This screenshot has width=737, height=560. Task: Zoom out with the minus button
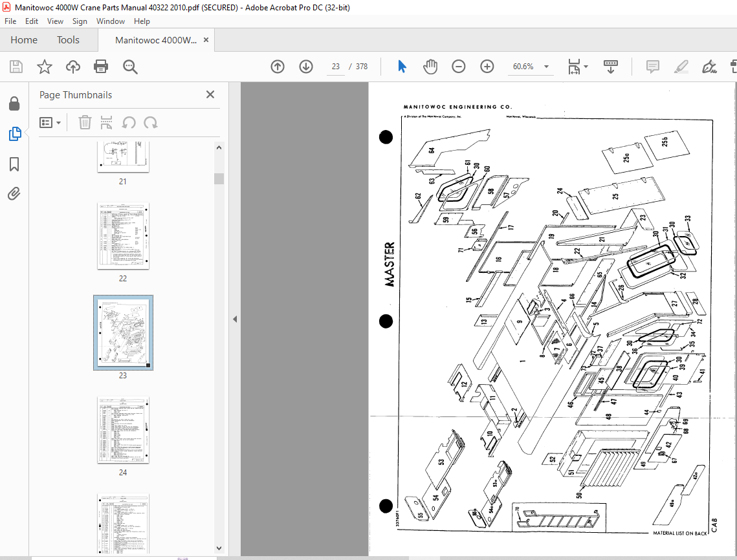tap(459, 67)
